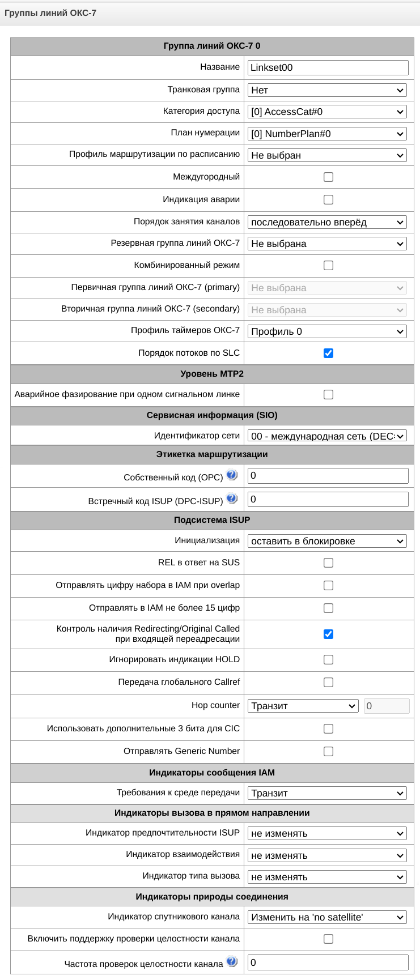Expand Индикатор спутникового канала dropdown
The height and width of the screenshot is (980, 420).
tap(327, 918)
